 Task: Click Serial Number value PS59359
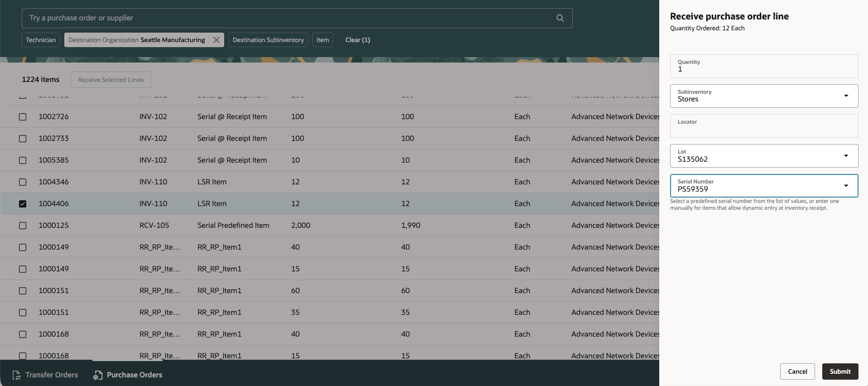(x=693, y=189)
